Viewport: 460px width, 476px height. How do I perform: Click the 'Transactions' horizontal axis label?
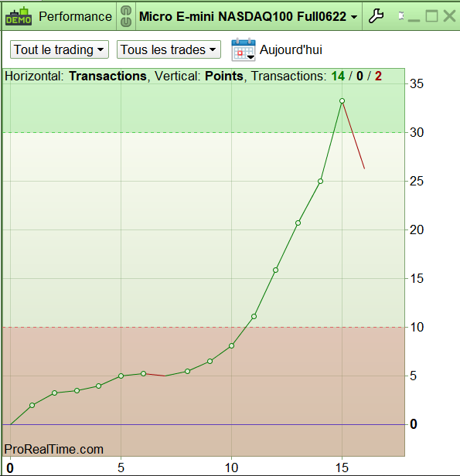point(107,76)
